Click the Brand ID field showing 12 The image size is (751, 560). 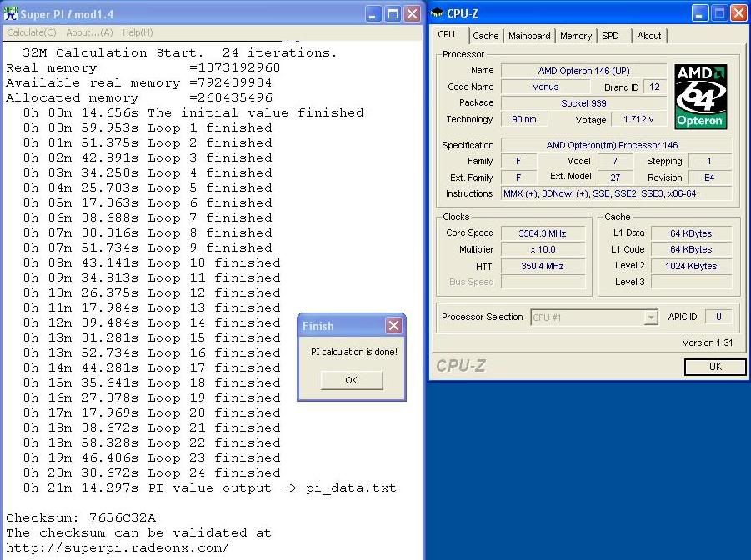click(x=654, y=87)
